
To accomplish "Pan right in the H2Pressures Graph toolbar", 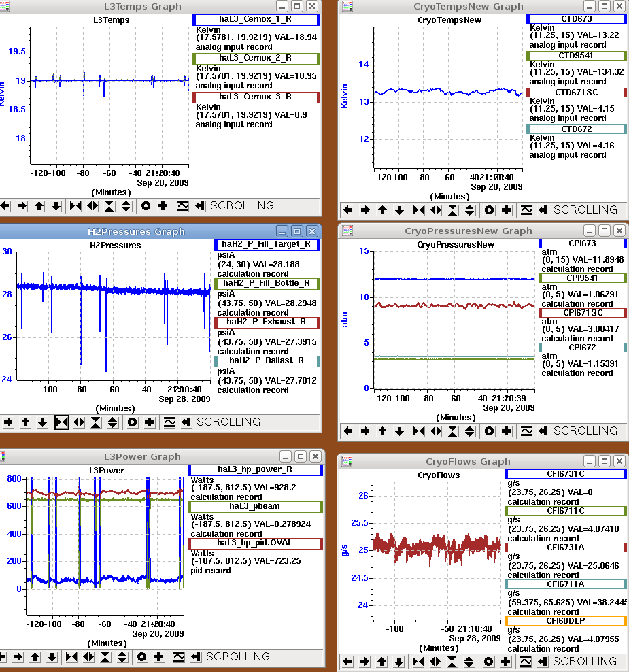I will click(8, 422).
